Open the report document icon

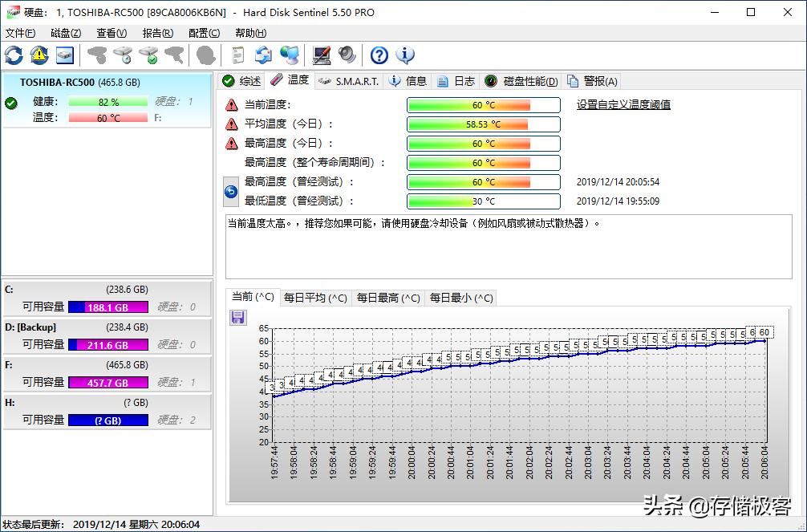tap(237, 55)
